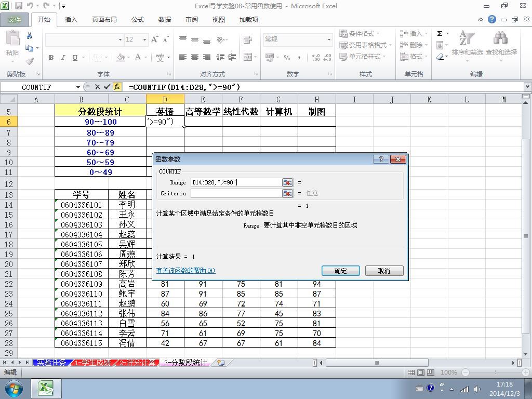Image resolution: width=532 pixels, height=399 pixels.
Task: Click the 确定 OK button
Action: click(x=341, y=271)
